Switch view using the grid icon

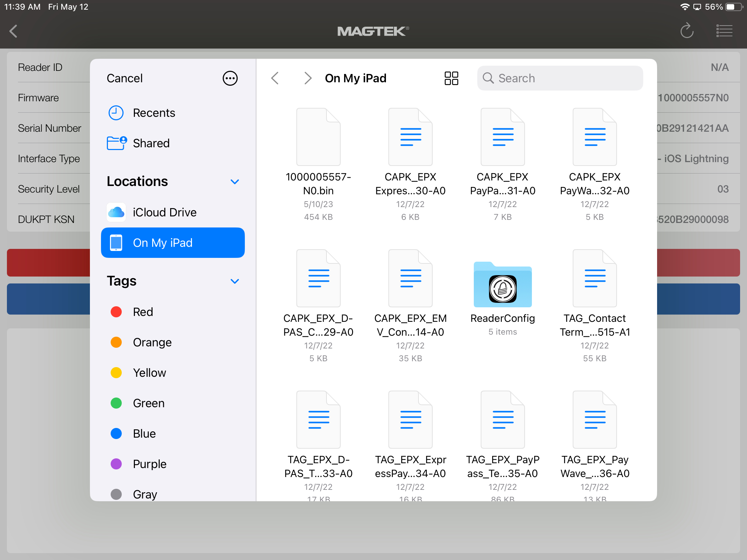pyautogui.click(x=451, y=78)
